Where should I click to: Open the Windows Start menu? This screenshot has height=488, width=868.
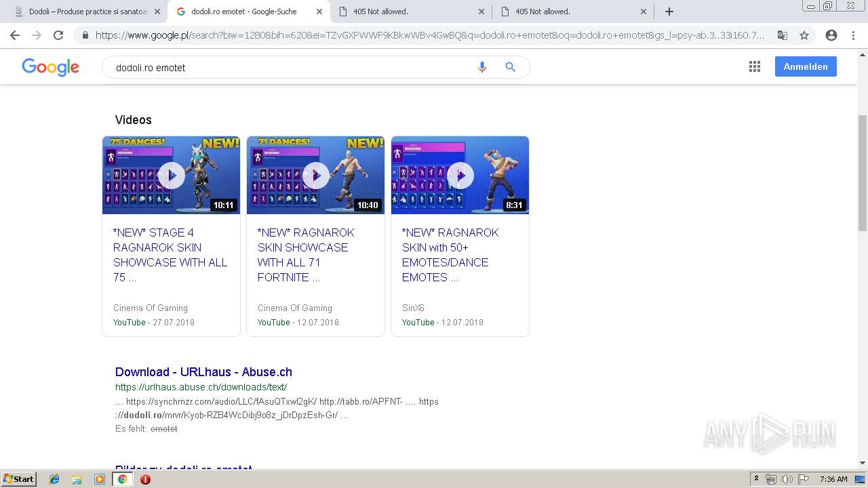18,479
